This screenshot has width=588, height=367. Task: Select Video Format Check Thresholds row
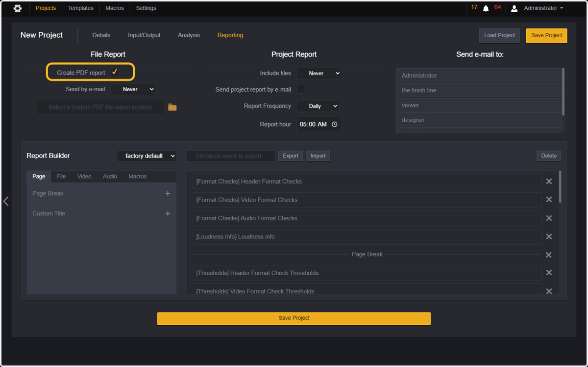click(x=367, y=289)
